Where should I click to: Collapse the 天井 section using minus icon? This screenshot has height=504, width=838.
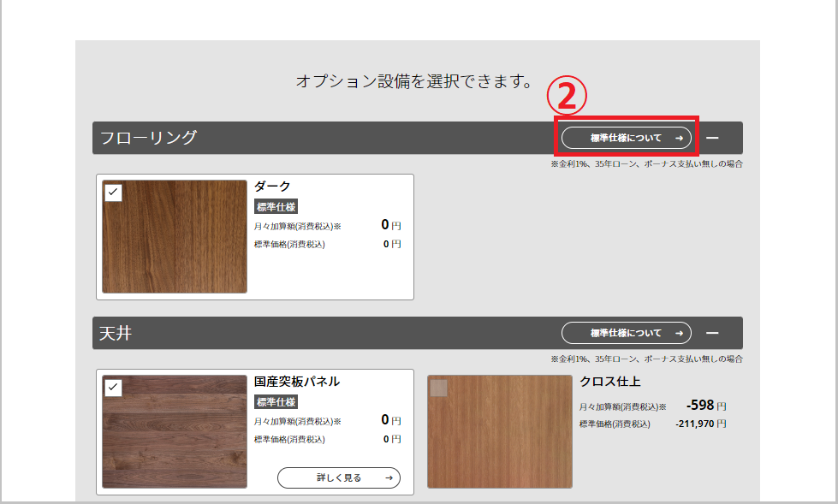coord(711,334)
